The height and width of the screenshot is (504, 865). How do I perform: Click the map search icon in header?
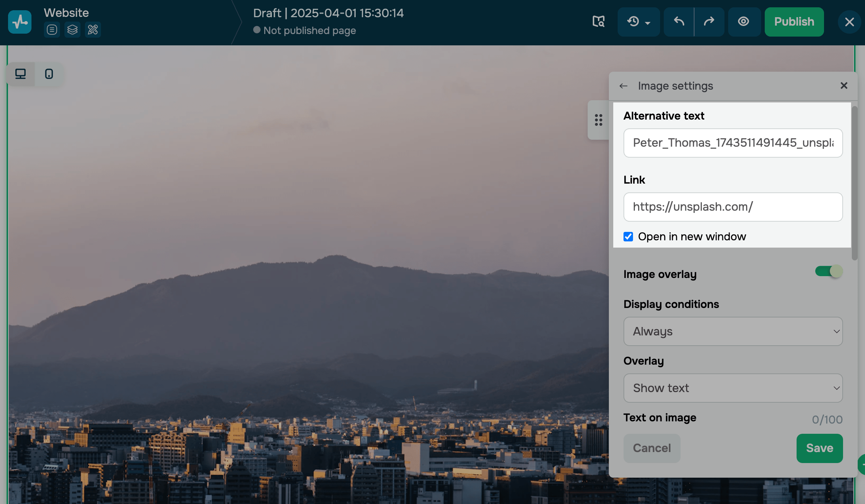click(x=599, y=22)
